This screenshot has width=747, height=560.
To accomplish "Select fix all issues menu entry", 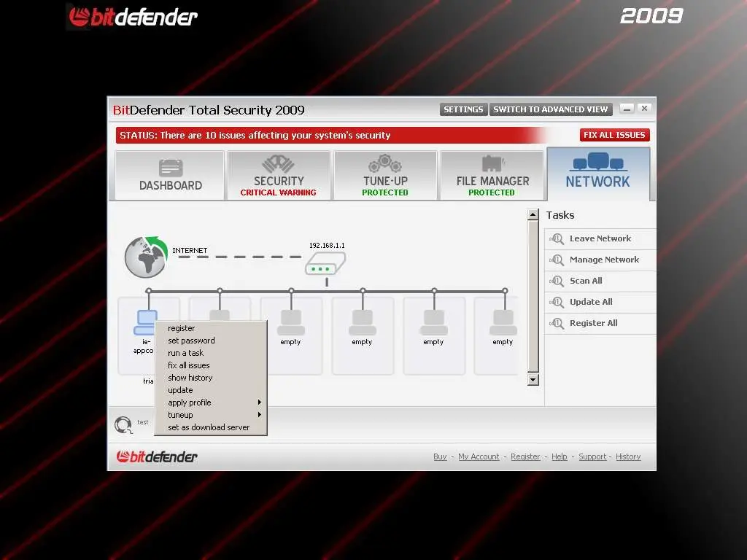I will pos(211,365).
